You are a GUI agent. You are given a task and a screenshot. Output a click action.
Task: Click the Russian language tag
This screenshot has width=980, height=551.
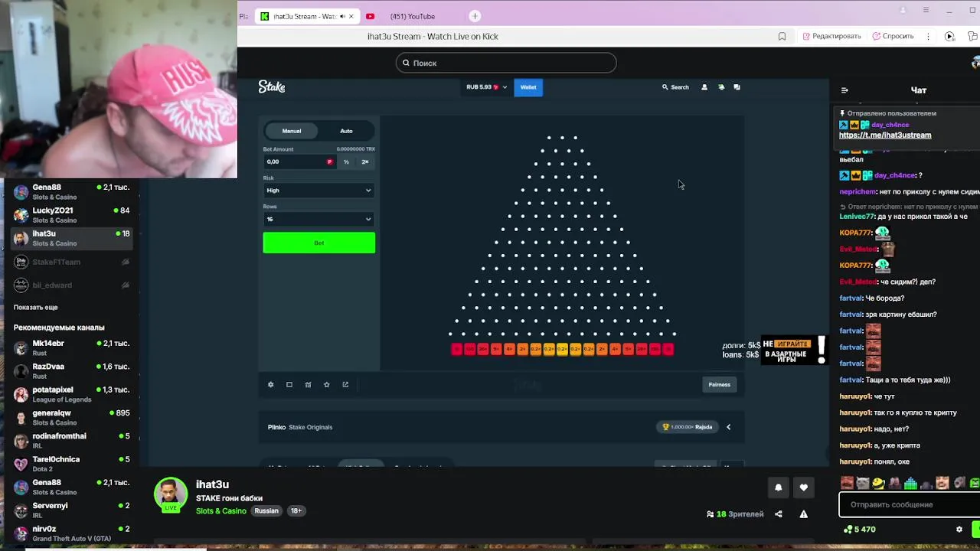coord(266,511)
